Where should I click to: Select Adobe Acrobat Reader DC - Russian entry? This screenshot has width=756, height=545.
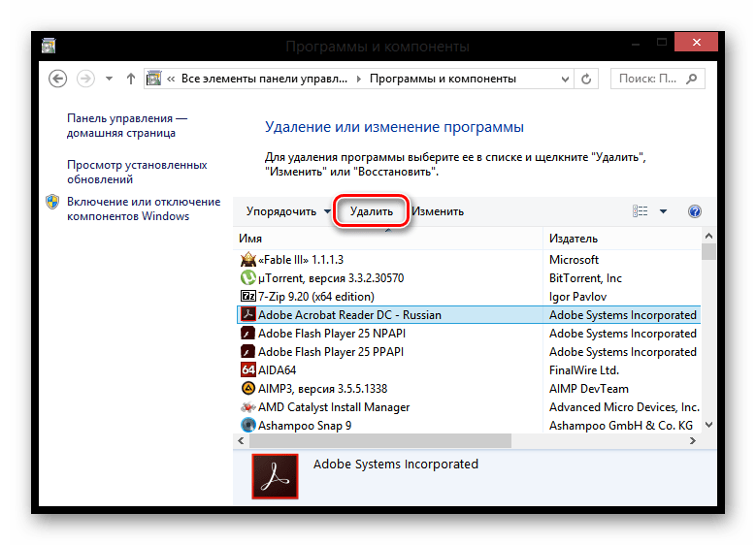coord(349,314)
